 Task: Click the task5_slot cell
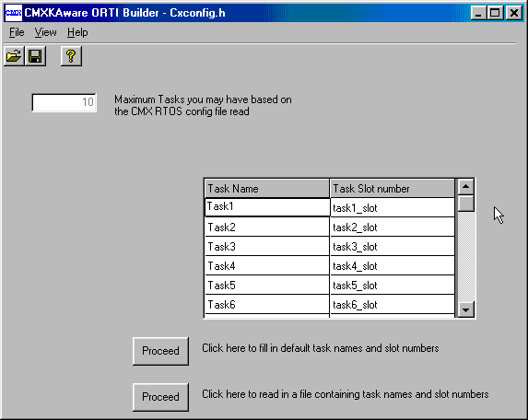pos(393,285)
